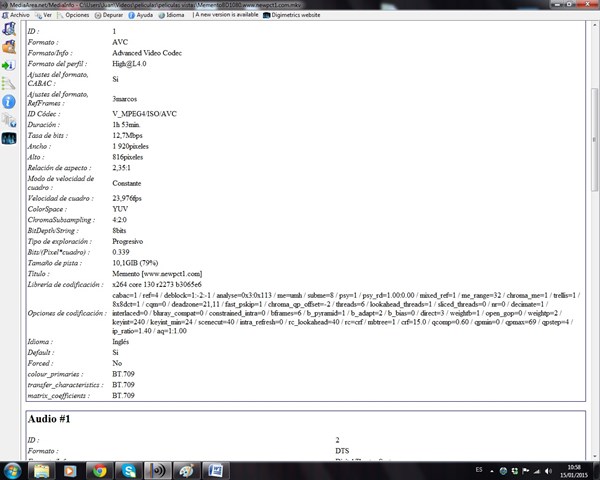The width and height of the screenshot is (600, 480).
Task: Open the Archivo menu
Action: (16, 15)
